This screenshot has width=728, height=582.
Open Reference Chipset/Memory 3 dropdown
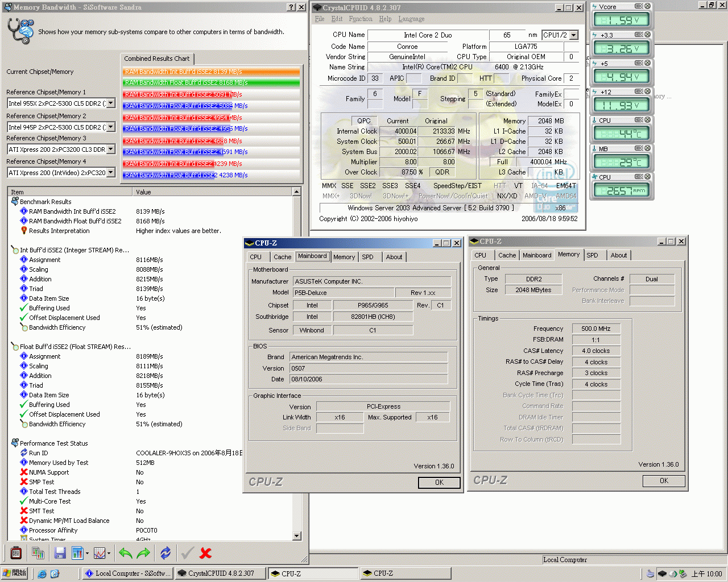(111, 149)
